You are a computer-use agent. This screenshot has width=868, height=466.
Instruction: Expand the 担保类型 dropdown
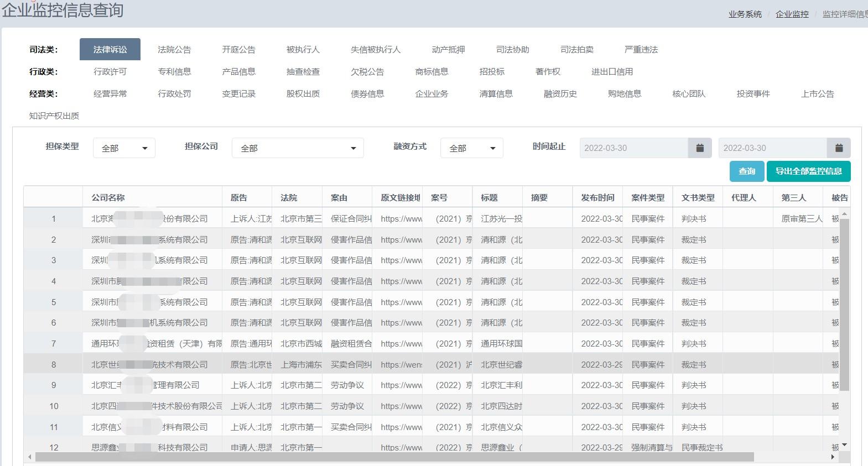(x=124, y=148)
